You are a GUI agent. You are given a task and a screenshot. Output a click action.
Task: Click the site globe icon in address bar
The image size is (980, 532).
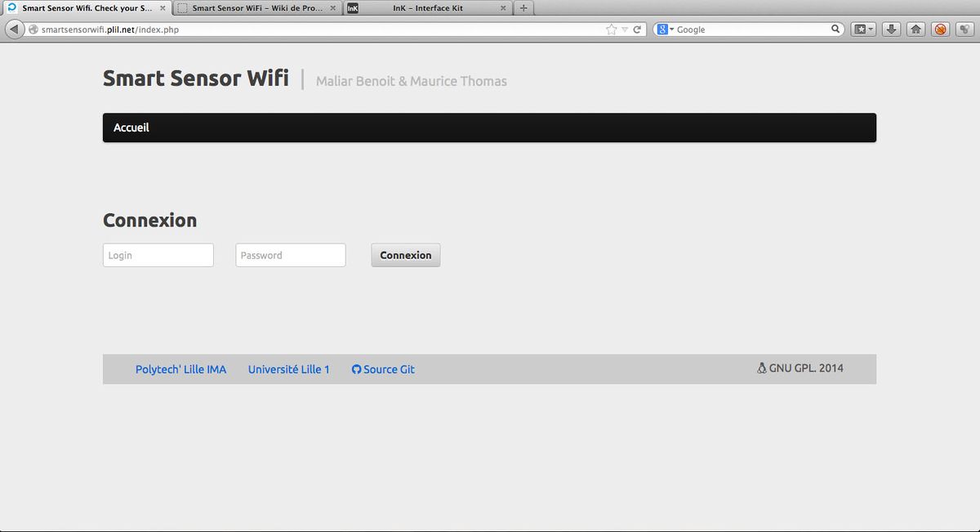click(x=33, y=29)
